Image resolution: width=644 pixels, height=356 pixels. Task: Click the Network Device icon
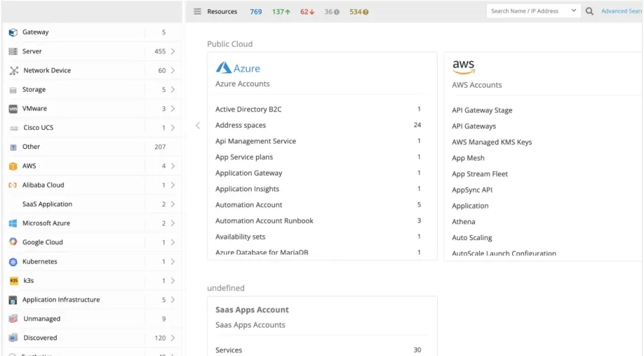[x=14, y=70]
